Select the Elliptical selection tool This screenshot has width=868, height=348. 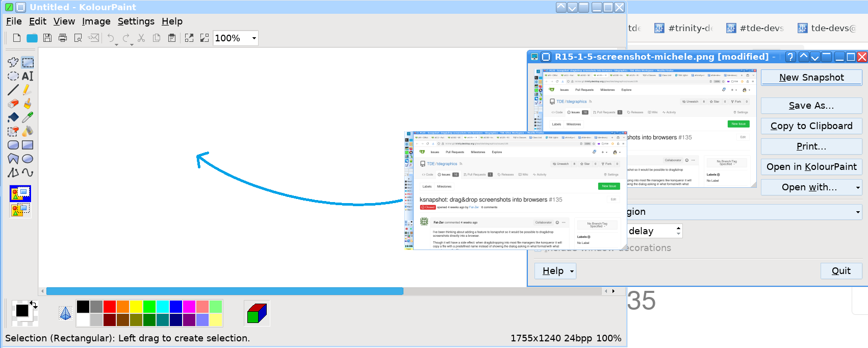[x=13, y=76]
